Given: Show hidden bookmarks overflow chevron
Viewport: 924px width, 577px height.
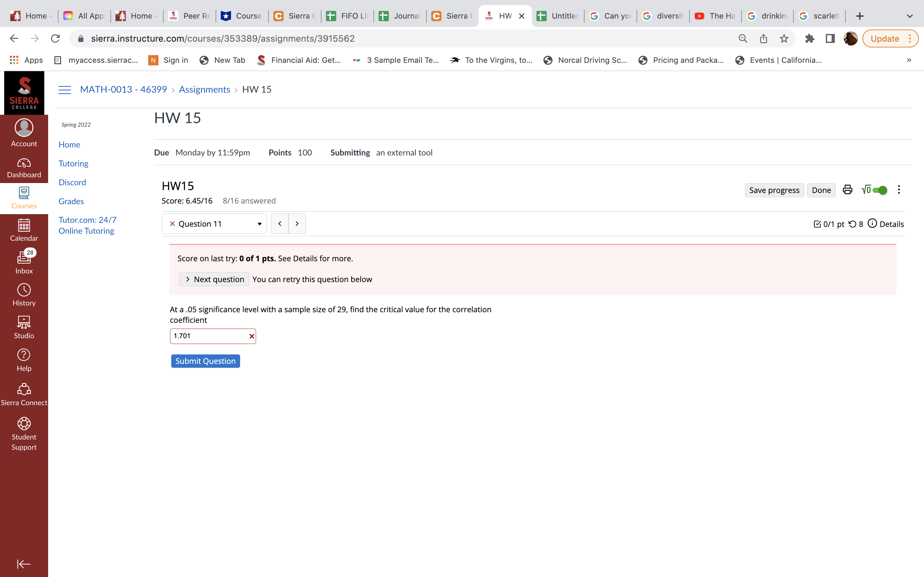Looking at the screenshot, I should click(909, 60).
